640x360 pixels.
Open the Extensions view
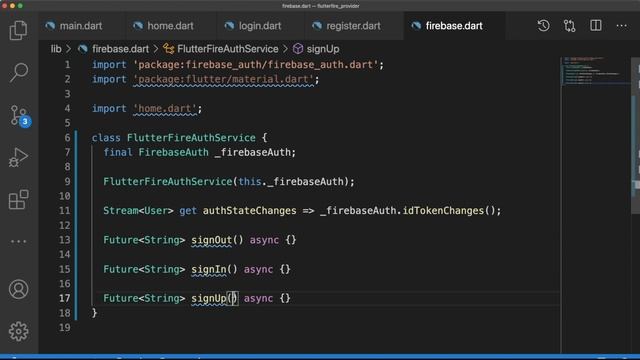pos(18,200)
